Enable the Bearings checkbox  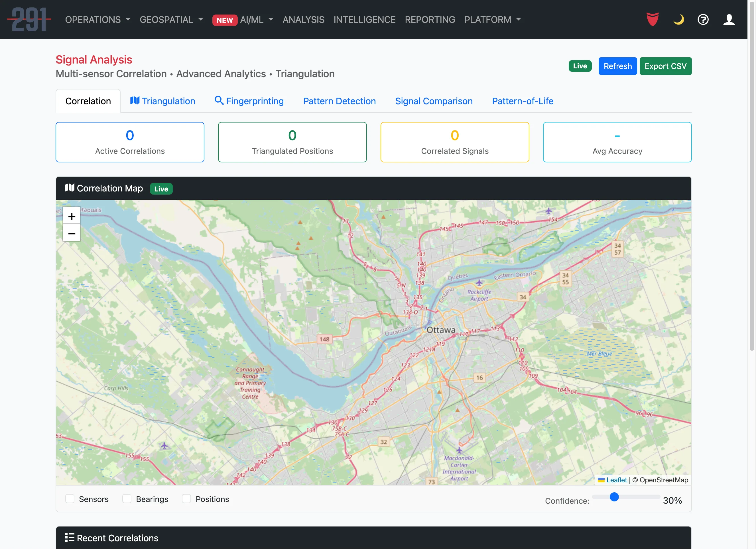(127, 499)
